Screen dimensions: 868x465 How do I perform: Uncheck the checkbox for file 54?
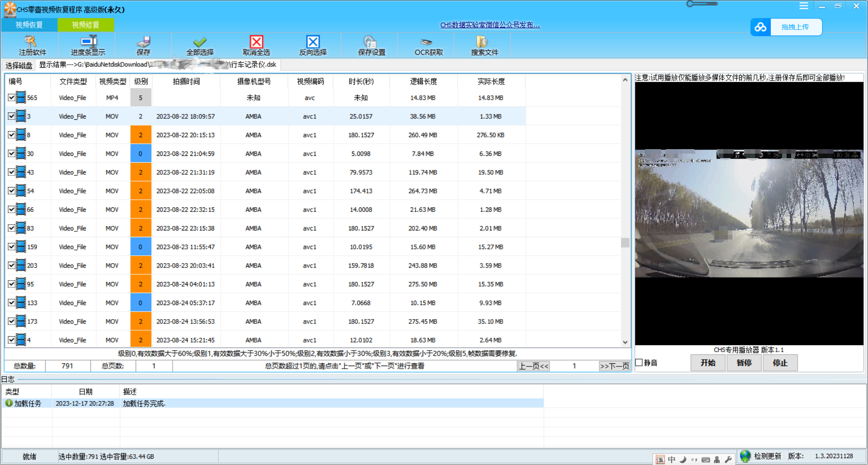(x=11, y=191)
